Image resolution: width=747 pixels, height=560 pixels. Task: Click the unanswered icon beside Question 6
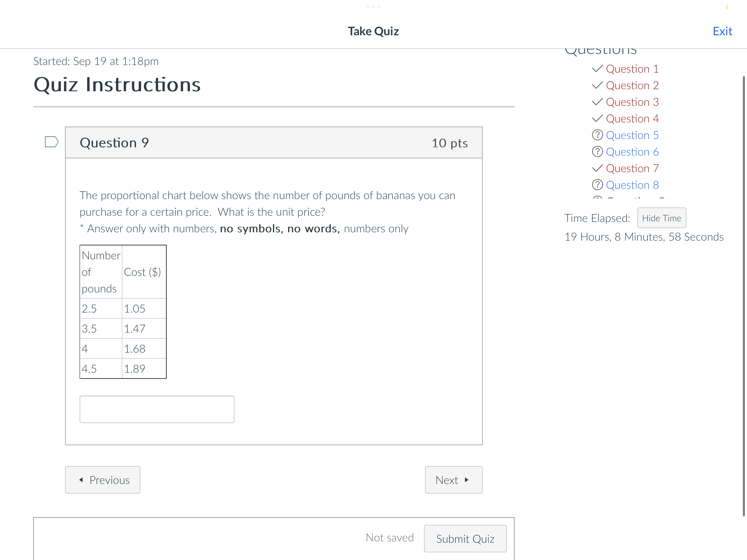pyautogui.click(x=597, y=151)
